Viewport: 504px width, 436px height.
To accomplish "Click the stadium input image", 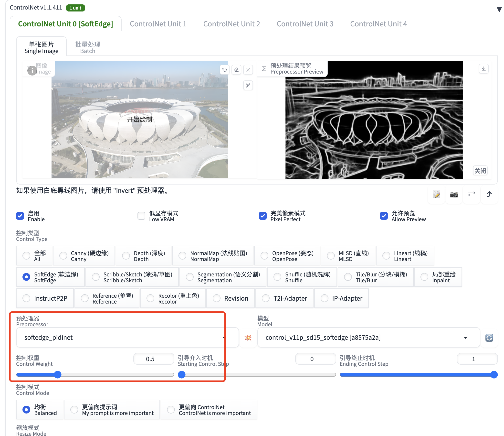I will click(140, 120).
